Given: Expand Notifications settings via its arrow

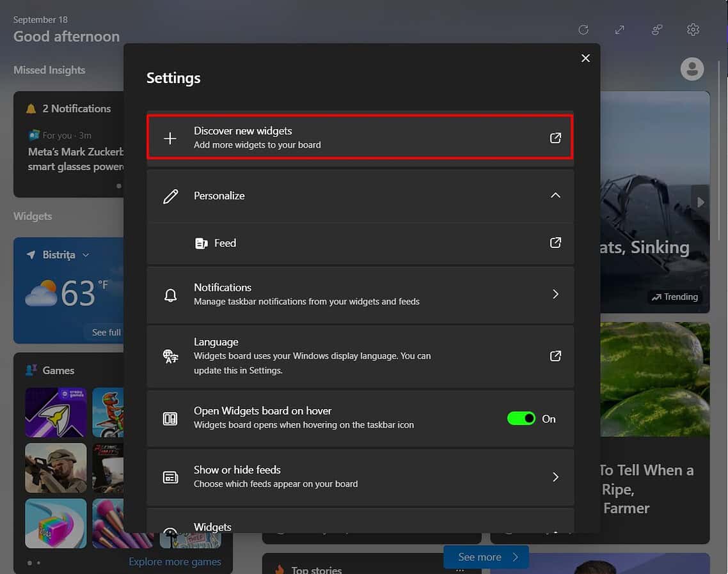Looking at the screenshot, I should pyautogui.click(x=556, y=295).
